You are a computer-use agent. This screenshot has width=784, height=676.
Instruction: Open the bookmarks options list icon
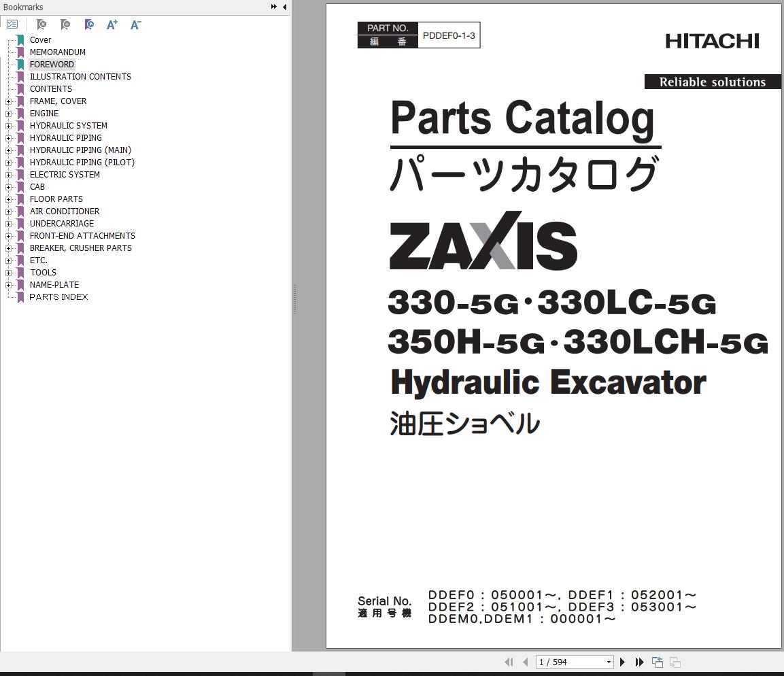point(12,24)
